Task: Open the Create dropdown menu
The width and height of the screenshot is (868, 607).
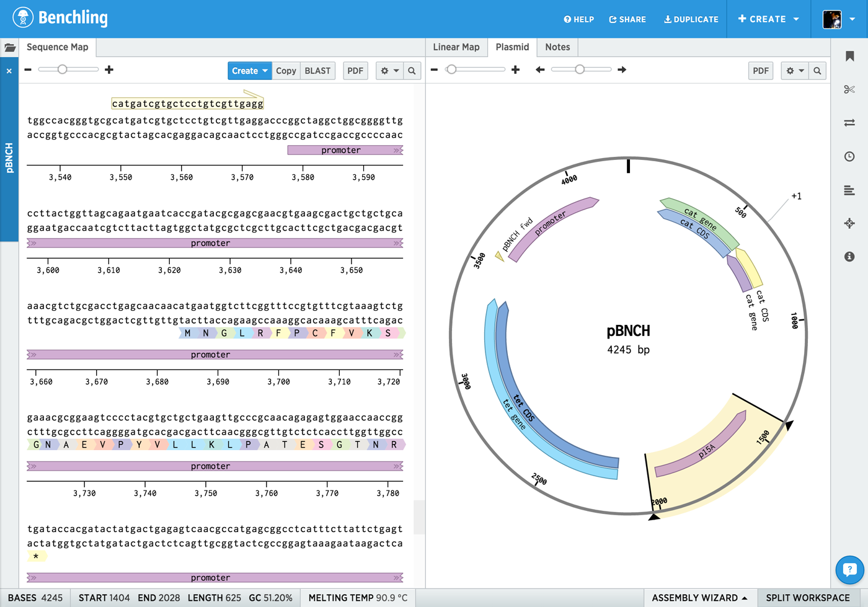Action: pos(249,70)
